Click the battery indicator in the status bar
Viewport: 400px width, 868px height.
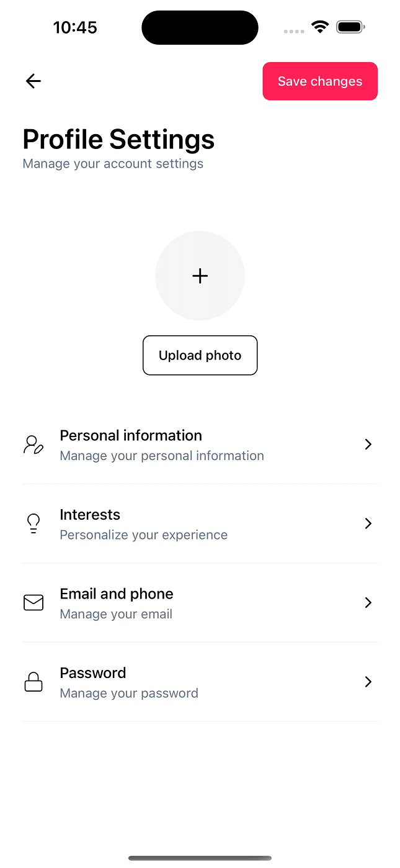click(x=350, y=27)
